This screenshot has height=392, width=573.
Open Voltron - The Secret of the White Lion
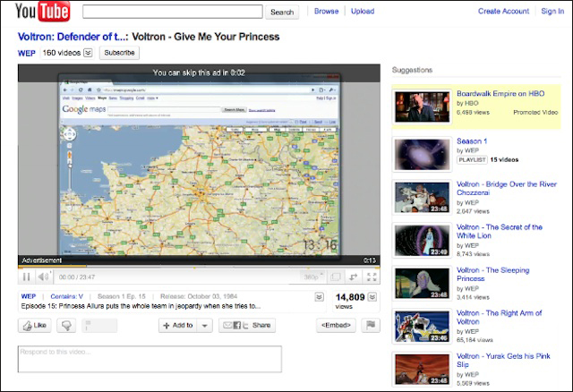(x=500, y=231)
